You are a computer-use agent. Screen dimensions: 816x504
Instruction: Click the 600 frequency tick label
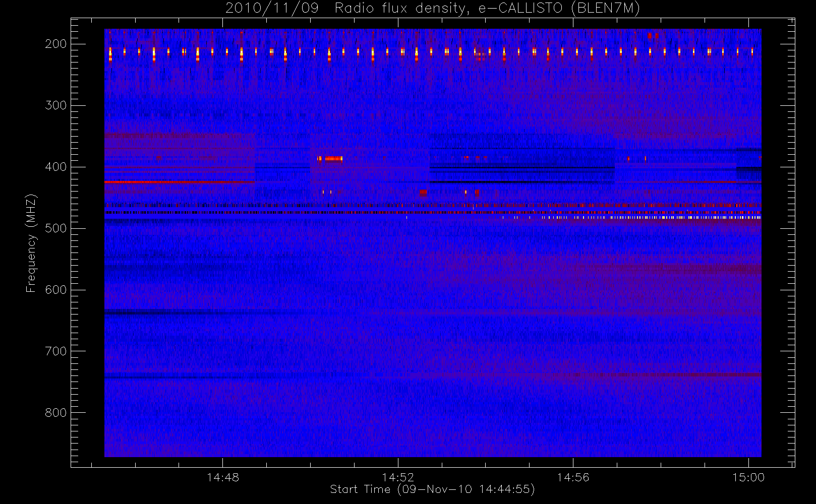click(55, 290)
